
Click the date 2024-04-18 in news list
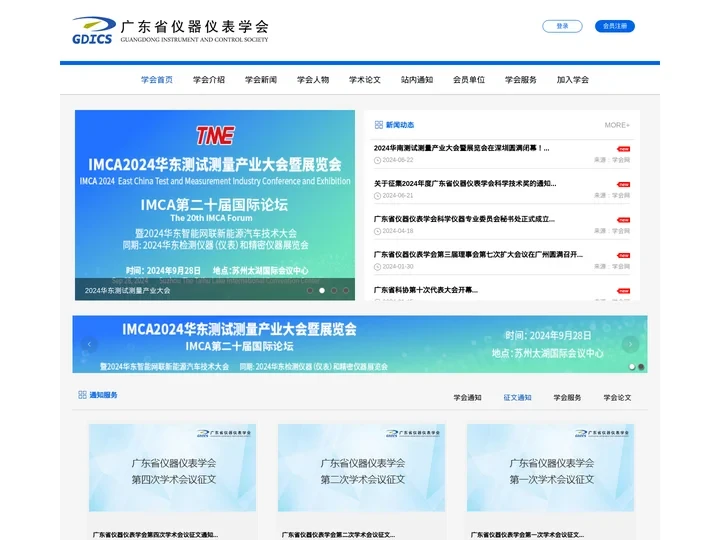[398, 231]
